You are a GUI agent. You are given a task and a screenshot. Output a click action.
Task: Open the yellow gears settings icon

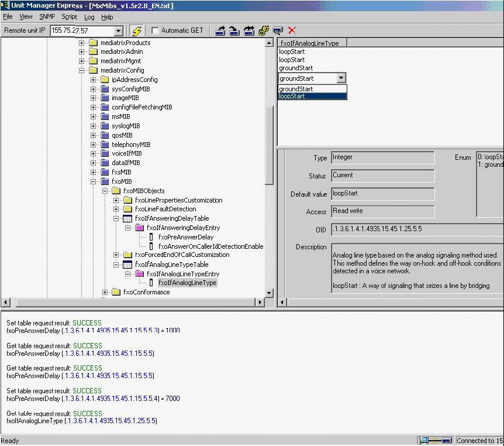click(x=263, y=31)
